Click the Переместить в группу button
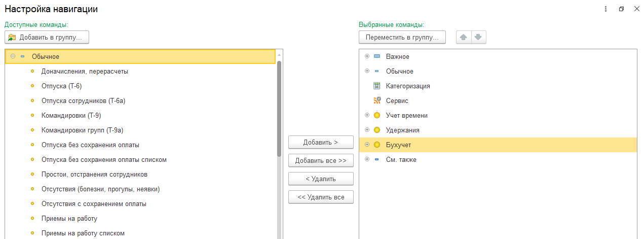Screen dimensions: 644x239 [x=402, y=38]
